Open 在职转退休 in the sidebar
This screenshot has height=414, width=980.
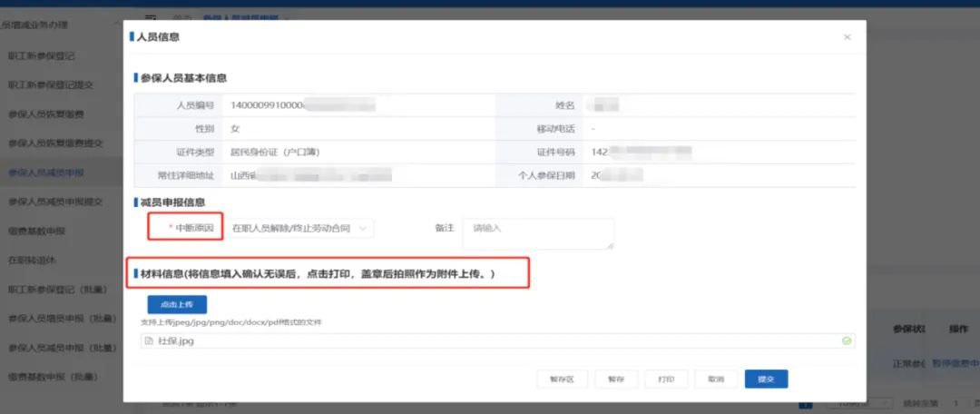[x=34, y=260]
